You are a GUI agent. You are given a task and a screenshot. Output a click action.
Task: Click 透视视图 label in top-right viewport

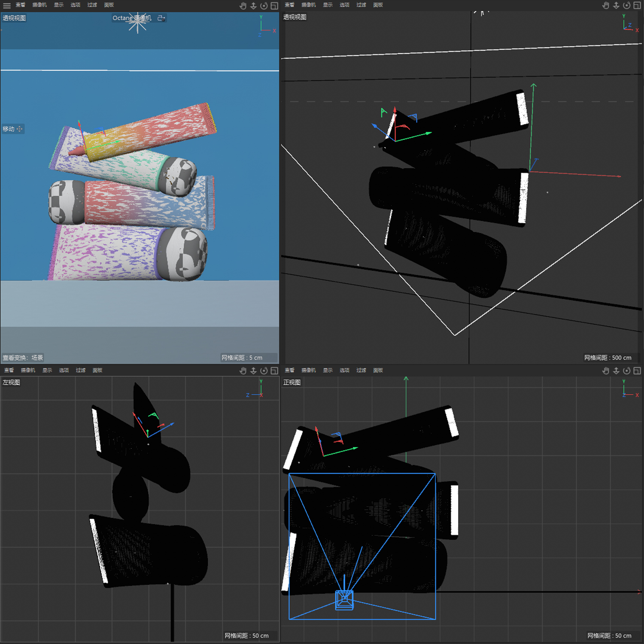pos(295,17)
